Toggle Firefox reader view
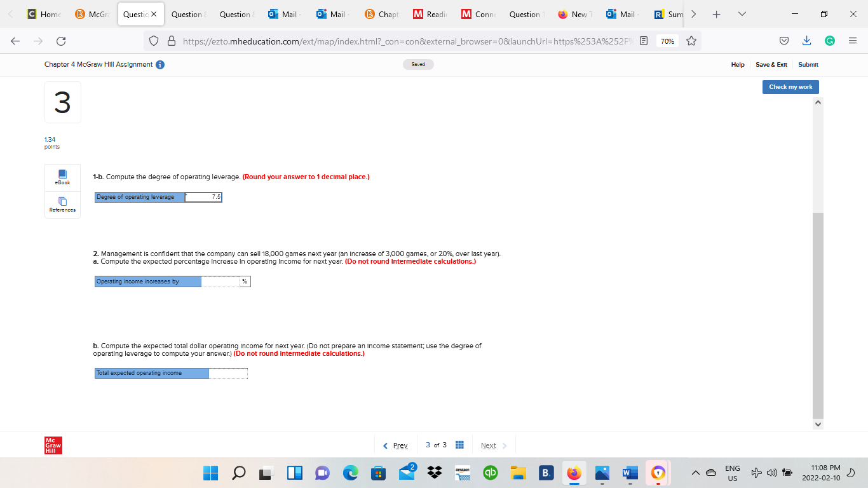The width and height of the screenshot is (868, 488). click(x=643, y=41)
